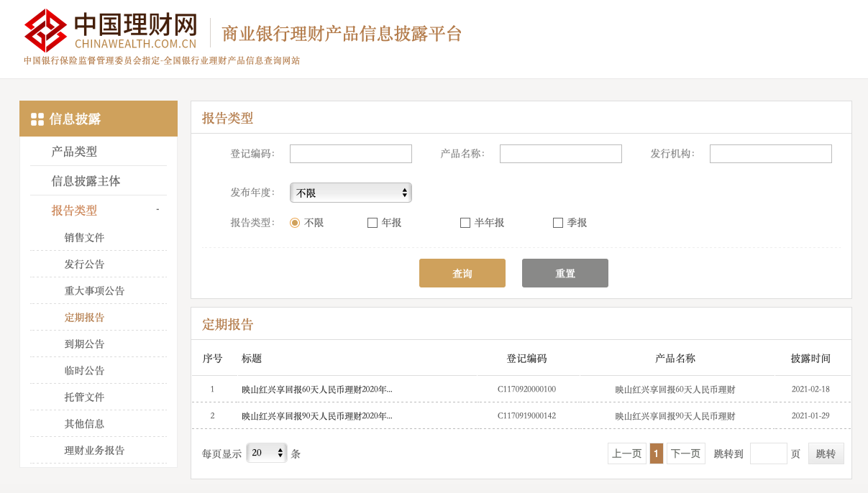Collapse the 报告类型 section in sidebar
Screen dimensions: 868x493
tap(157, 209)
